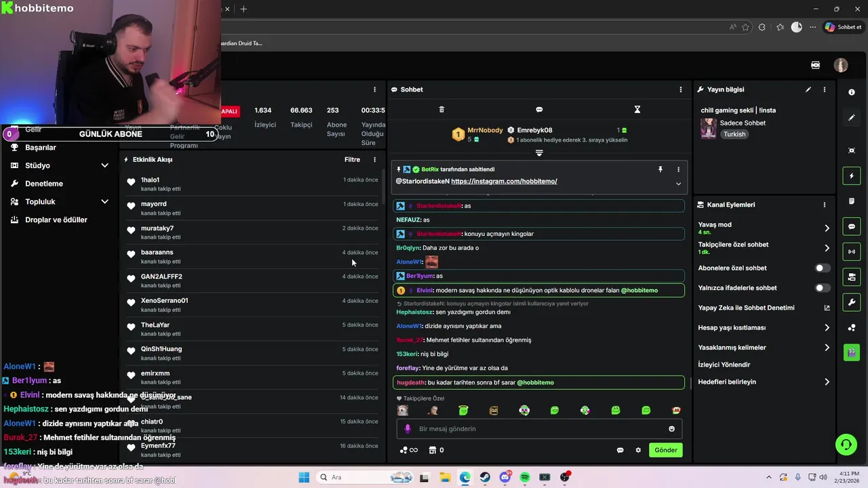The width and height of the screenshot is (868, 488).
Task: Select the stream category thumbnail
Action: pos(709,129)
